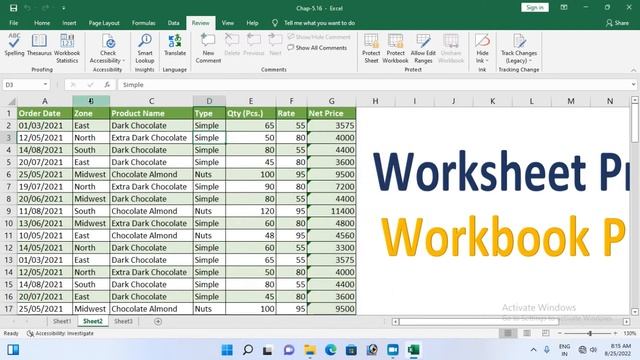Expand the Name Box dropdown
This screenshot has height=360, width=640.
[45, 84]
